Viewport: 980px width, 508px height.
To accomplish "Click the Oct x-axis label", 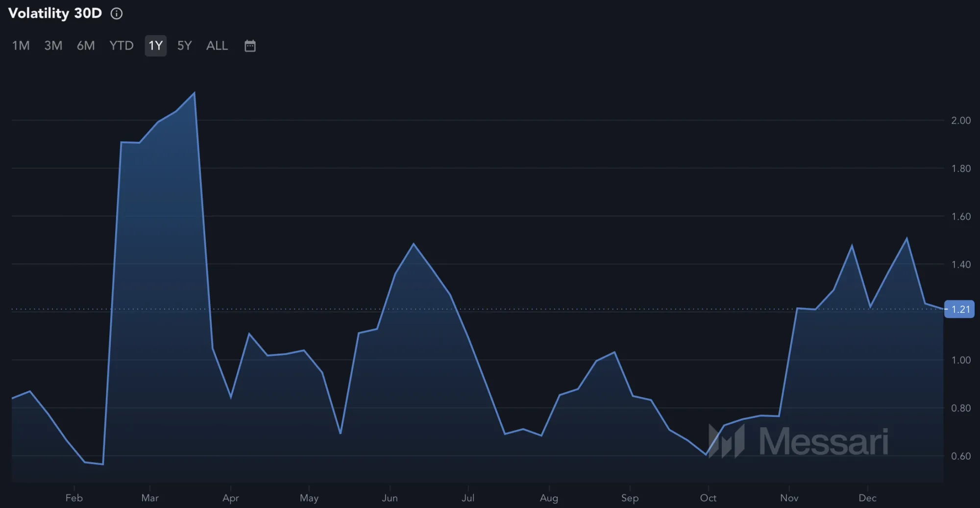I will tap(708, 498).
